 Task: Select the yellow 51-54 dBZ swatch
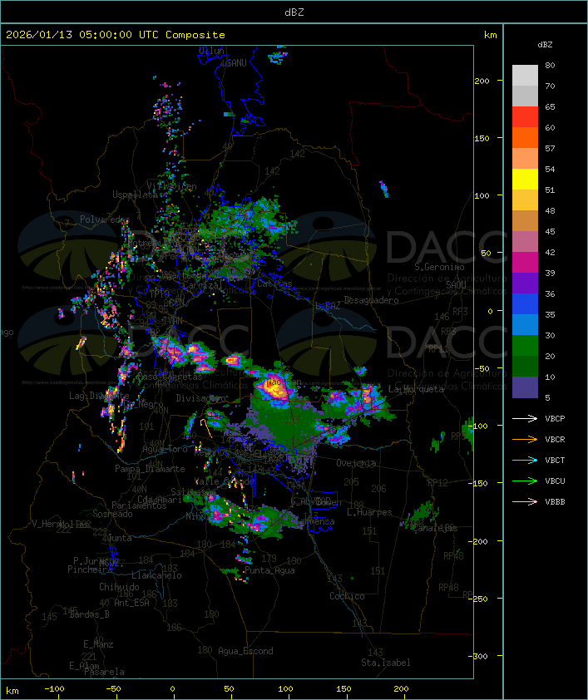point(525,180)
